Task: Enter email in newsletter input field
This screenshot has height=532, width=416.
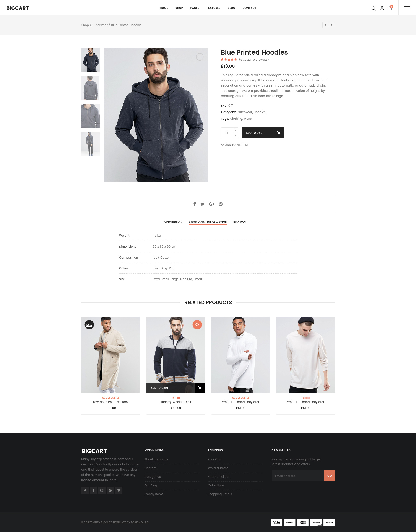Action: pyautogui.click(x=297, y=476)
